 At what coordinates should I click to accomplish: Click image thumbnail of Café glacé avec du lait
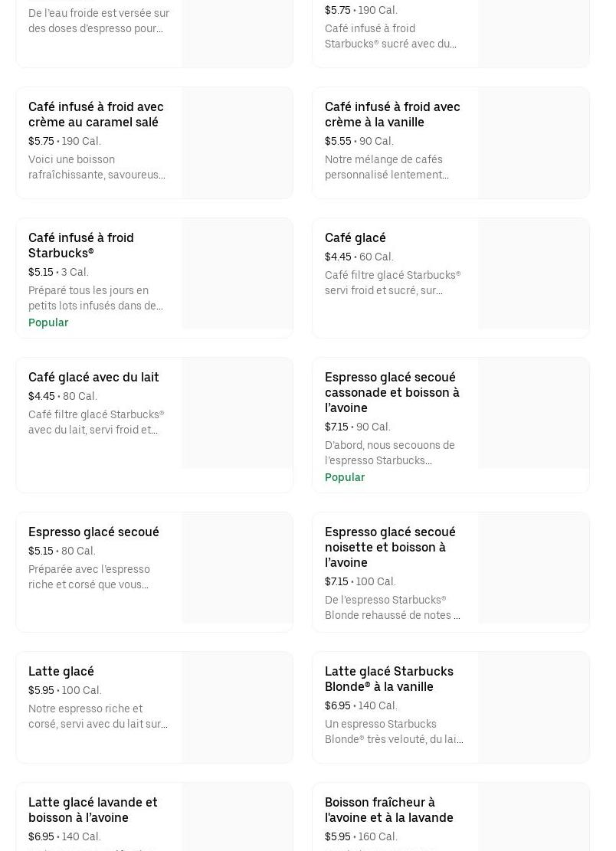pos(237,414)
